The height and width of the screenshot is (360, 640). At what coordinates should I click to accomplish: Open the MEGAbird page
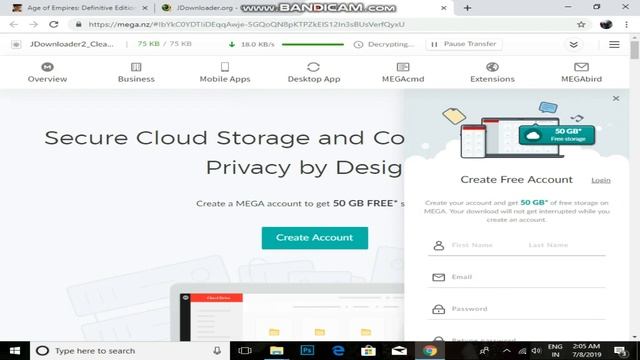[581, 72]
